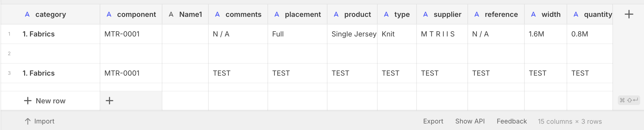
Task: Click the text type icon beside category
Action: coord(27,14)
